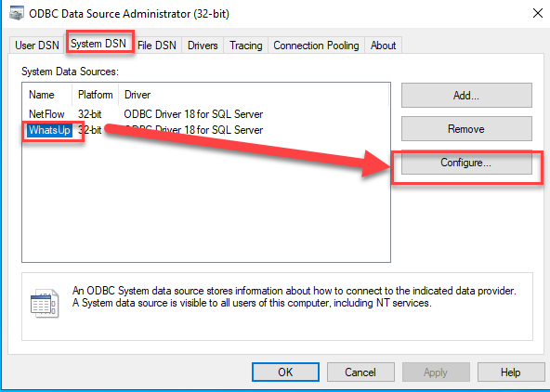This screenshot has height=392, width=550.
Task: Open Help for the ODBC Administrator
Action: coord(511,372)
